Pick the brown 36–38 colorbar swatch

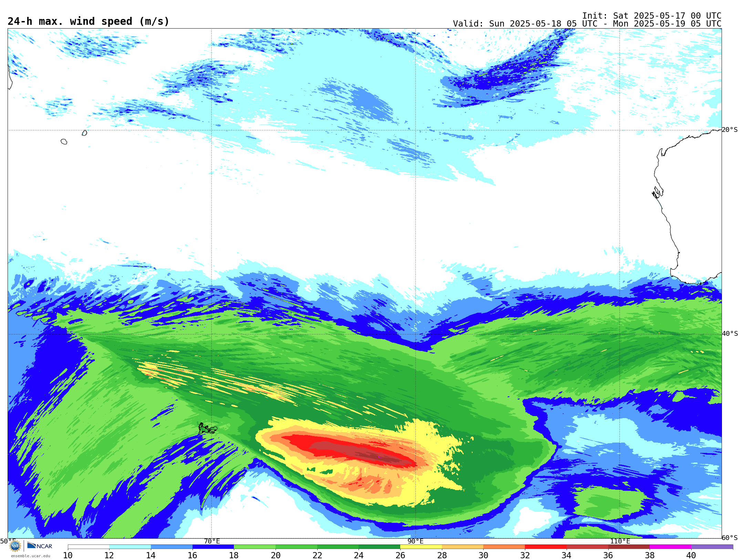pyautogui.click(x=629, y=547)
